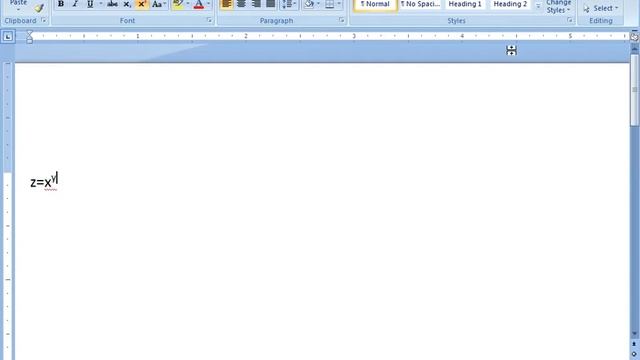Apply the Heading 1 style

465,4
